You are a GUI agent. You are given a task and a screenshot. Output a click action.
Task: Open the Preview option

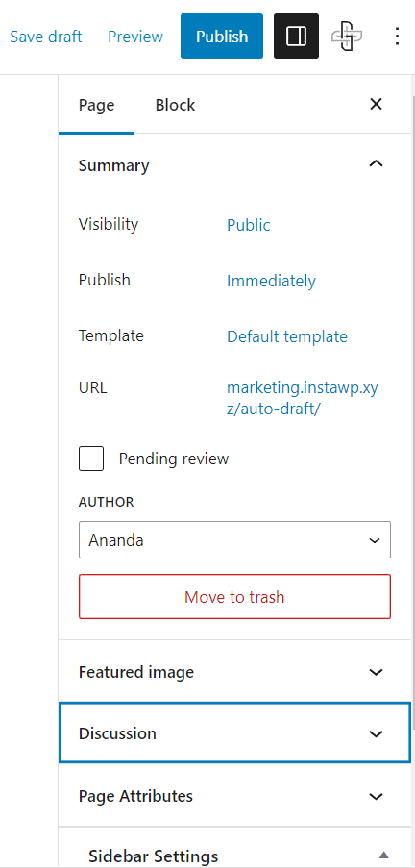tap(135, 37)
